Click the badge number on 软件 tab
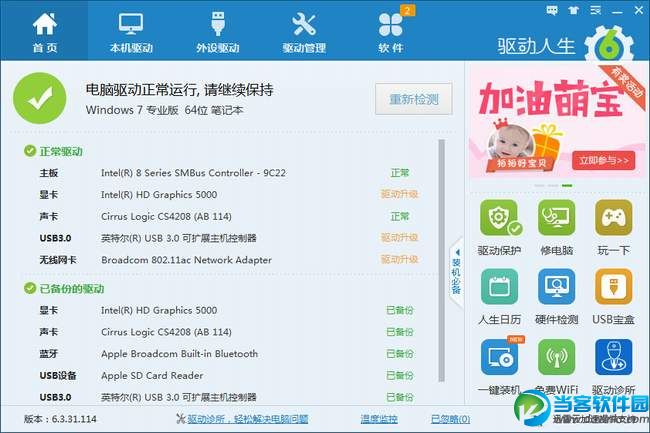 (x=407, y=10)
